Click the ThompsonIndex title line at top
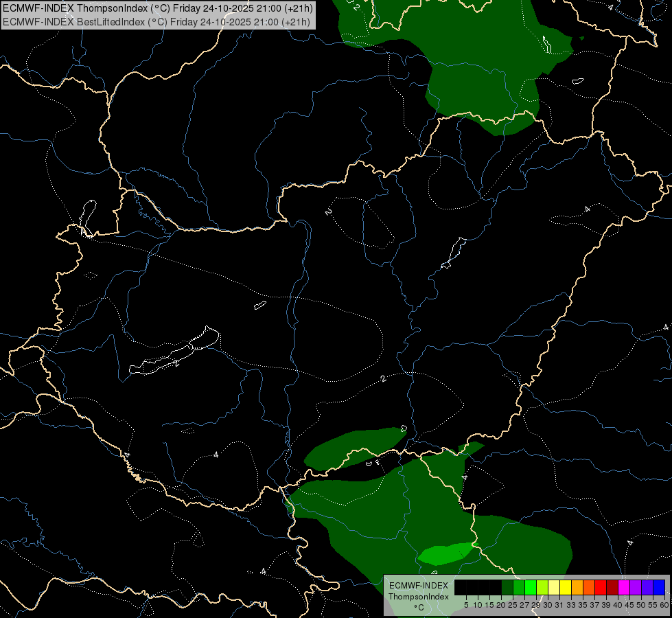 tap(158, 8)
